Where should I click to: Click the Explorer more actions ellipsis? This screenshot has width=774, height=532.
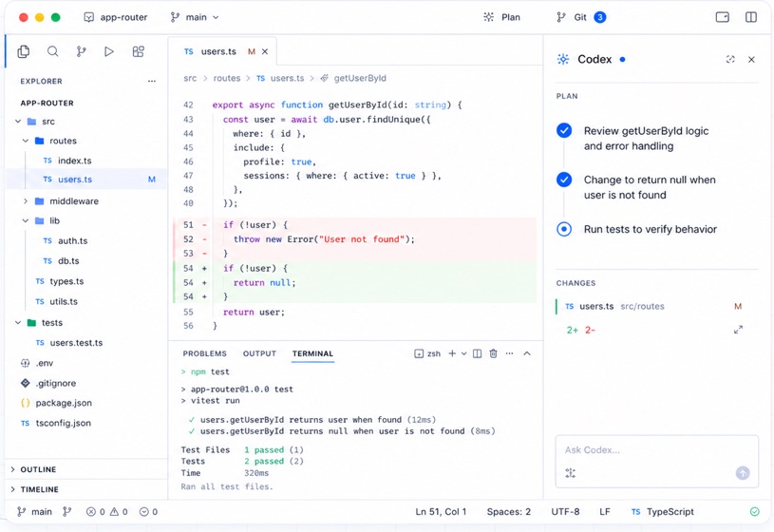152,81
